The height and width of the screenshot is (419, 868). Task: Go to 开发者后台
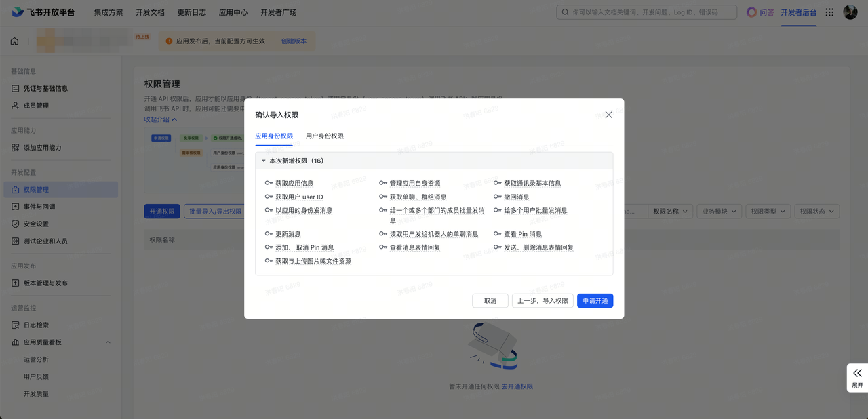[799, 12]
